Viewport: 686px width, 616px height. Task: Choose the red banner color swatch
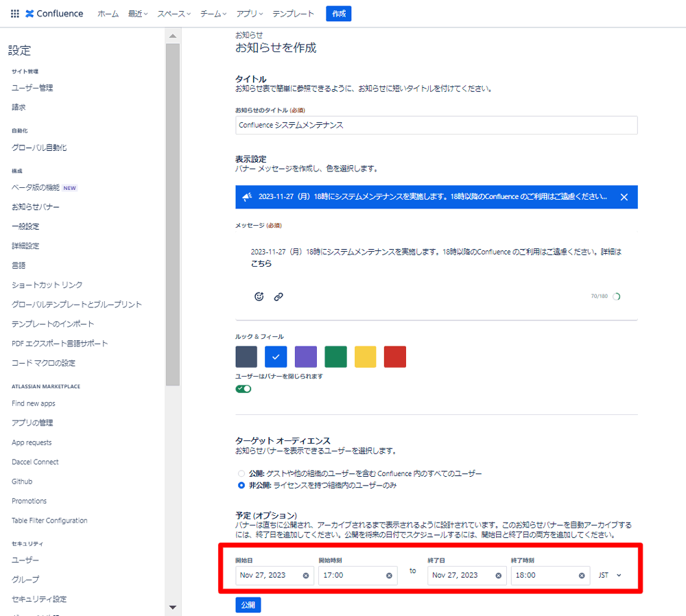(x=395, y=357)
